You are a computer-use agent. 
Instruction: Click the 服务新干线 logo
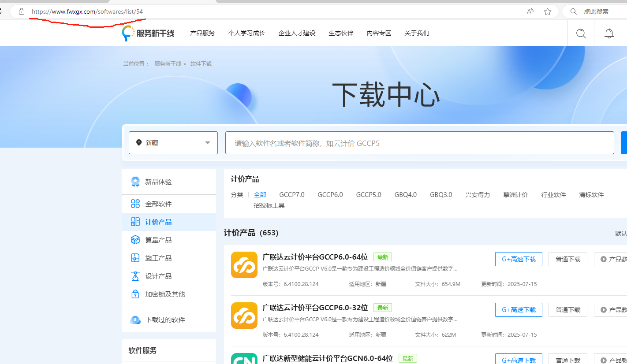pos(148,33)
